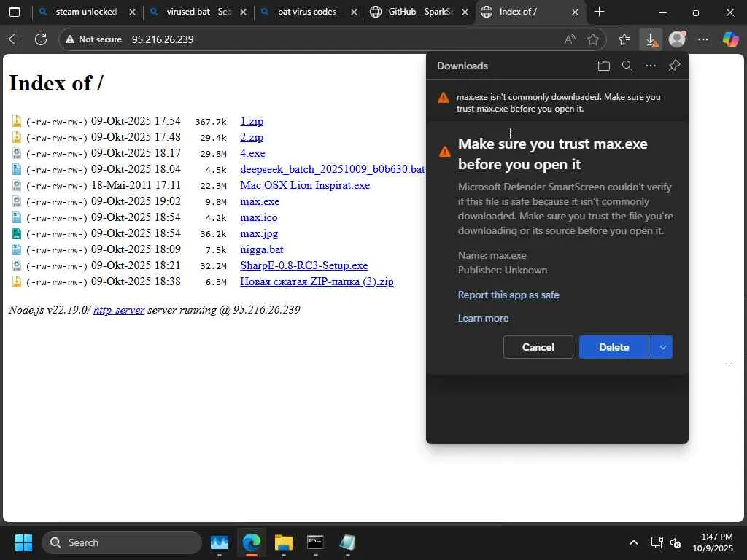The image size is (747, 560).
Task: Open the first taskbar widget app icon
Action: point(219,542)
